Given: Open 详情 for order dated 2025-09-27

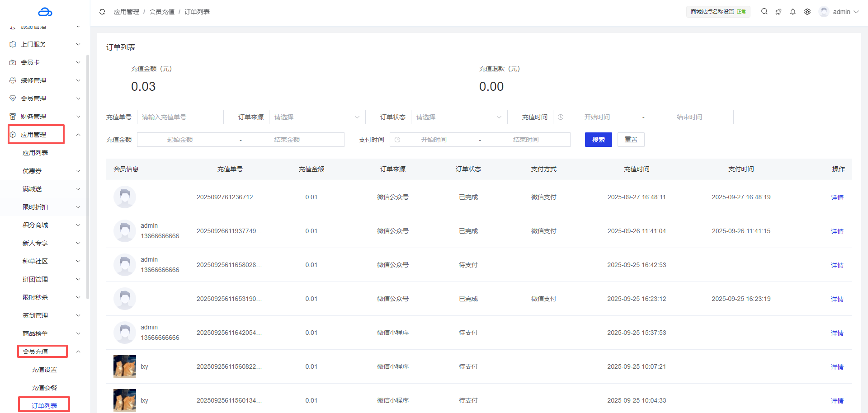Looking at the screenshot, I should click(837, 197).
